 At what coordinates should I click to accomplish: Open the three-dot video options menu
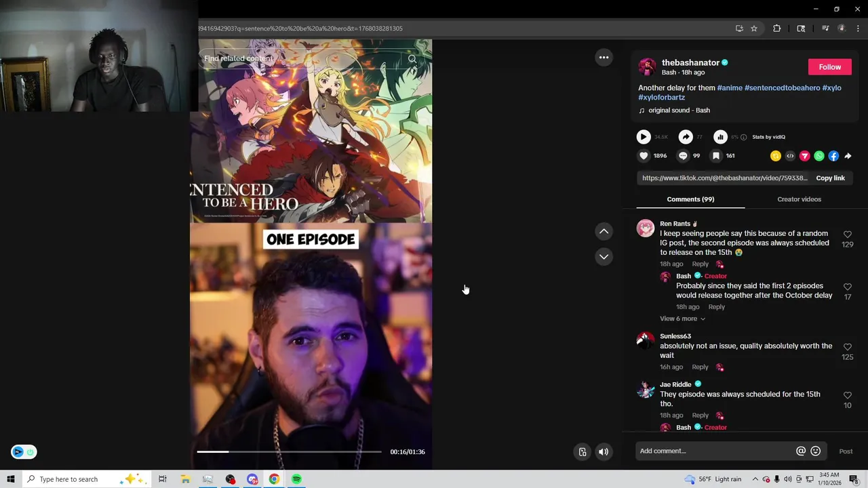point(604,58)
